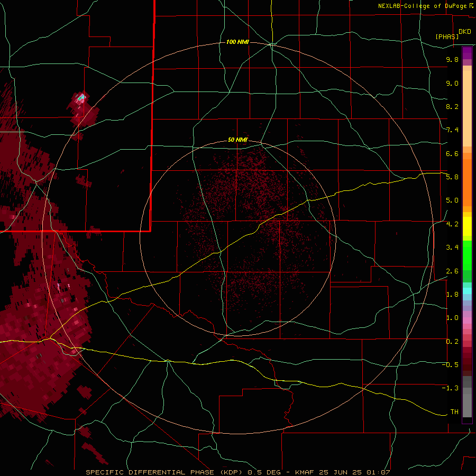Click the 50 NMI range ring label
476x476 pixels.
point(237,140)
